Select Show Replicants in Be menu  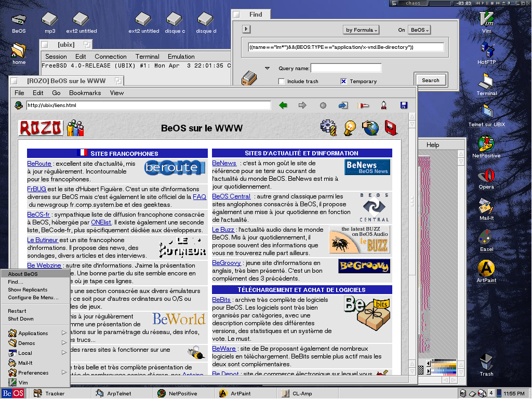35,290
